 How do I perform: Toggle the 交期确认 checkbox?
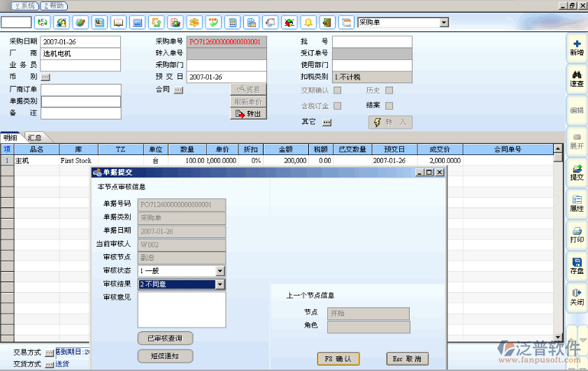(338, 90)
